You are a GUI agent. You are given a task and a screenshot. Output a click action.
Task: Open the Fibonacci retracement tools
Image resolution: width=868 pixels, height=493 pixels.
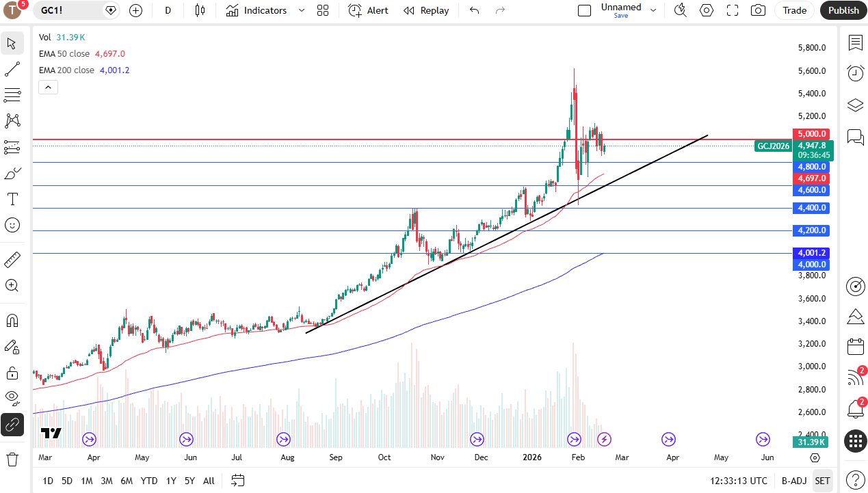pyautogui.click(x=12, y=95)
